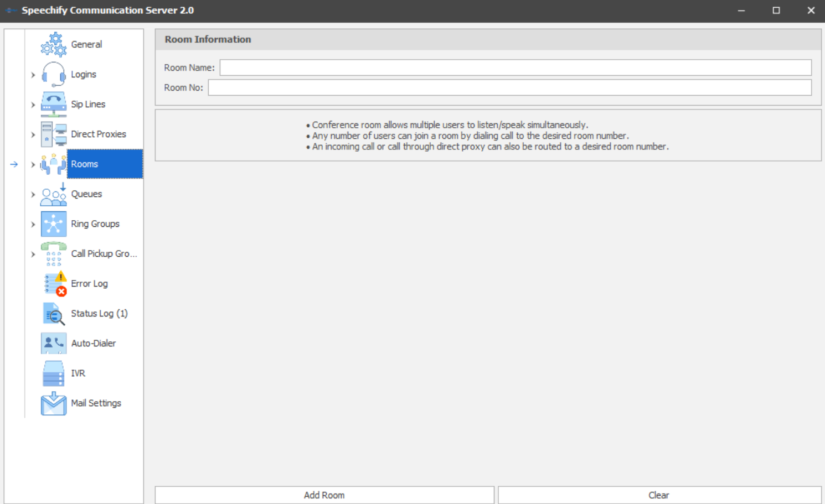Go to Auto-Dialer settings
This screenshot has height=504, width=825.
[x=94, y=343]
